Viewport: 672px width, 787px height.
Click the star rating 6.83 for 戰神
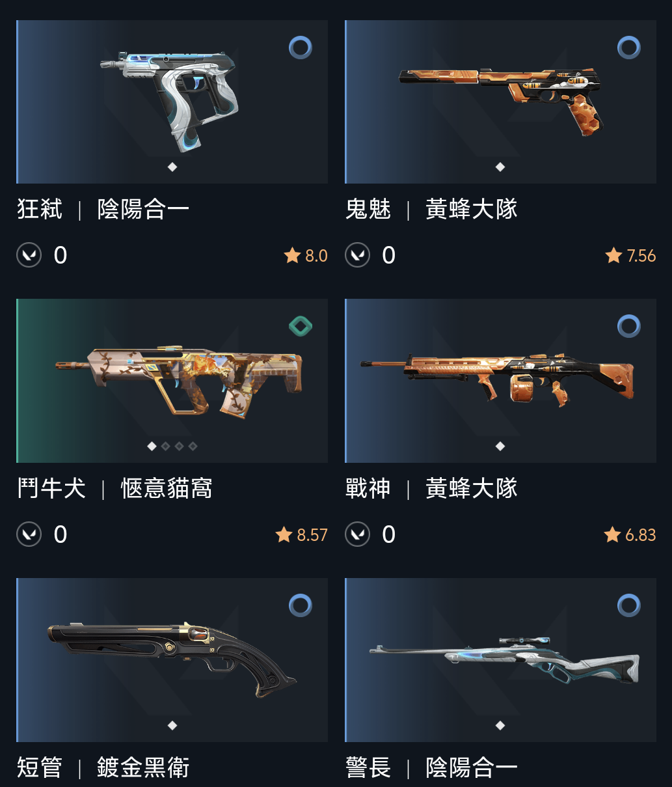[x=630, y=535]
